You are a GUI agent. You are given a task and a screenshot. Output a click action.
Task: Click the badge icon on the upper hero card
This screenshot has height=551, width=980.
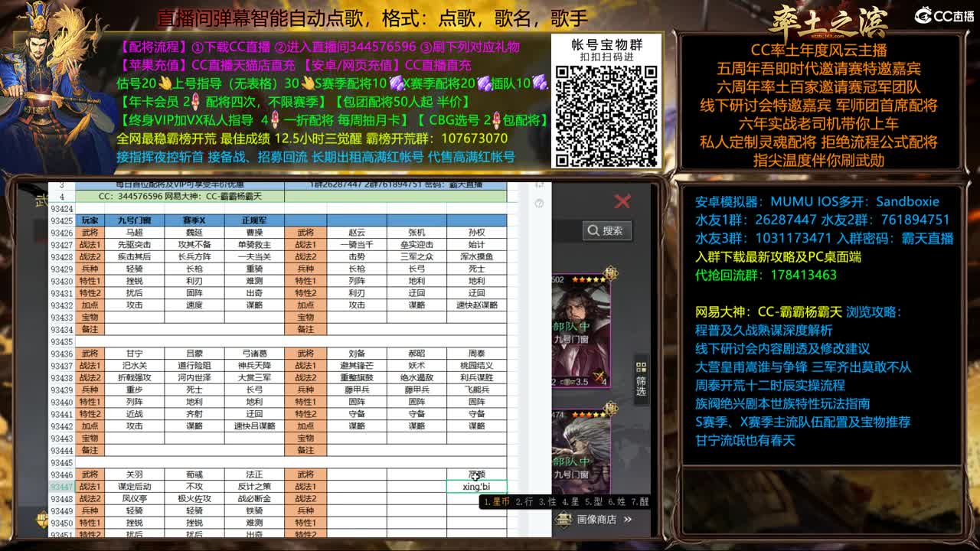click(x=610, y=274)
